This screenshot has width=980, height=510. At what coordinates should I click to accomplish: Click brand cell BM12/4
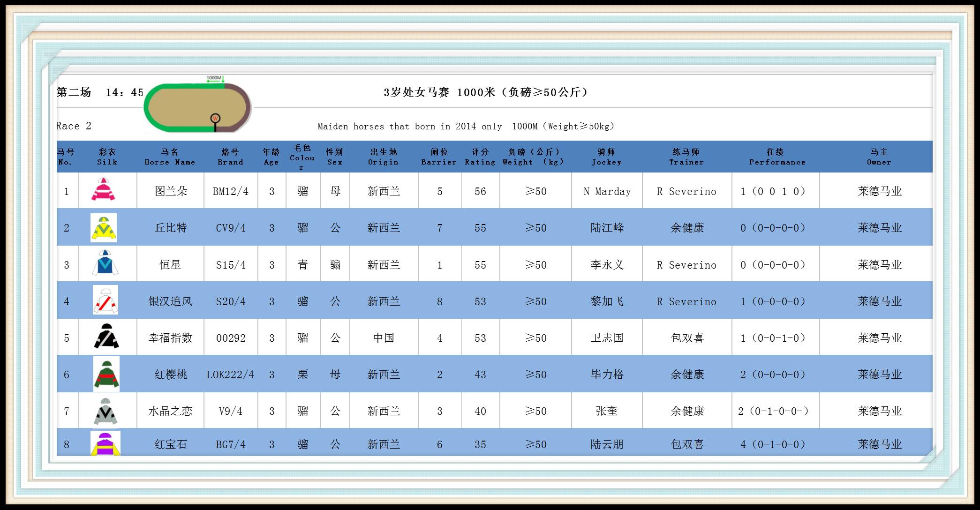tap(231, 191)
